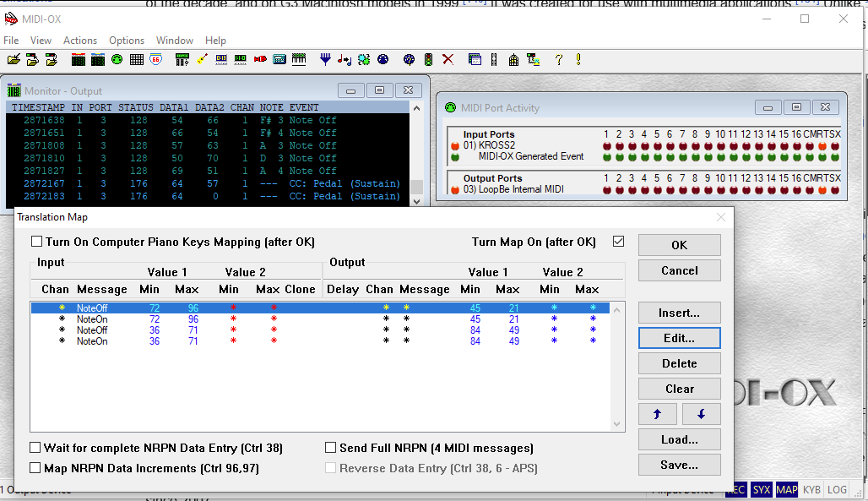Viewport: 868px width, 501px height.
Task: Click the Route 66 sign routing icon
Action: (156, 59)
